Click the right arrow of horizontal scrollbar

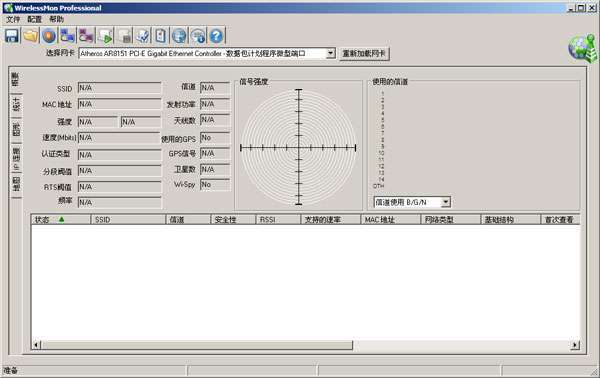coord(575,345)
